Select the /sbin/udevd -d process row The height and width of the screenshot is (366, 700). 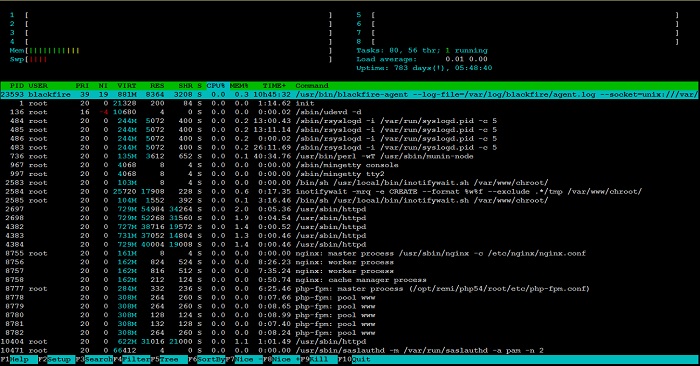[x=350, y=112]
